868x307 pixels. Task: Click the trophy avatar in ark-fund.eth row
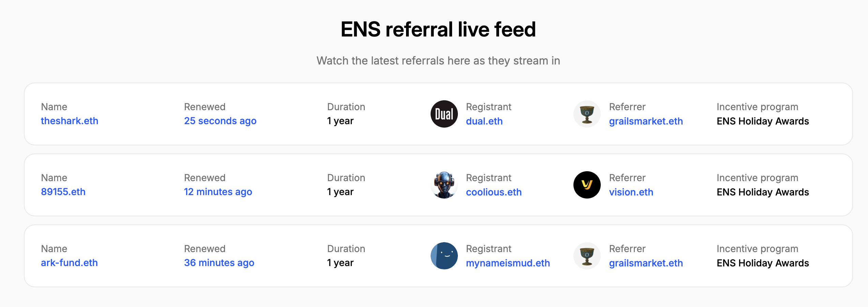(587, 256)
